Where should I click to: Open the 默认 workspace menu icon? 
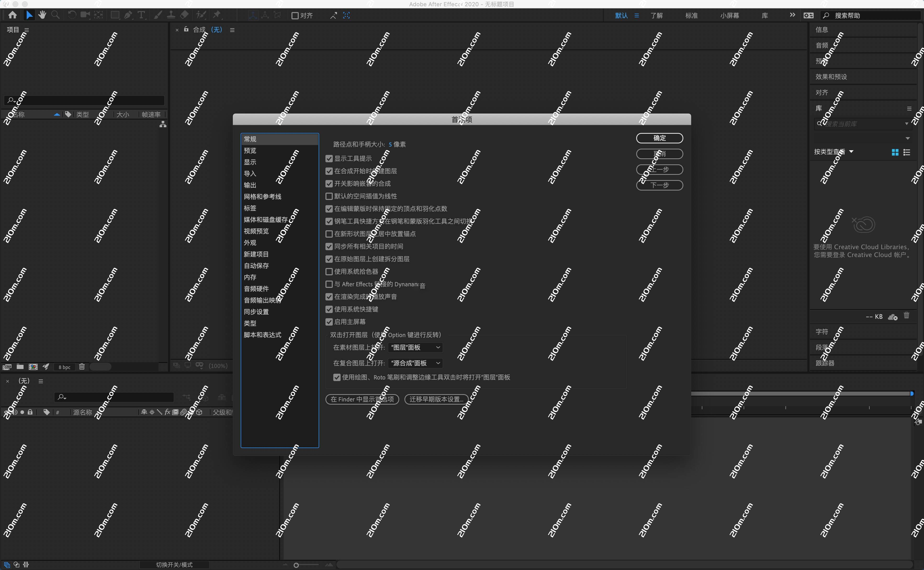tap(637, 15)
